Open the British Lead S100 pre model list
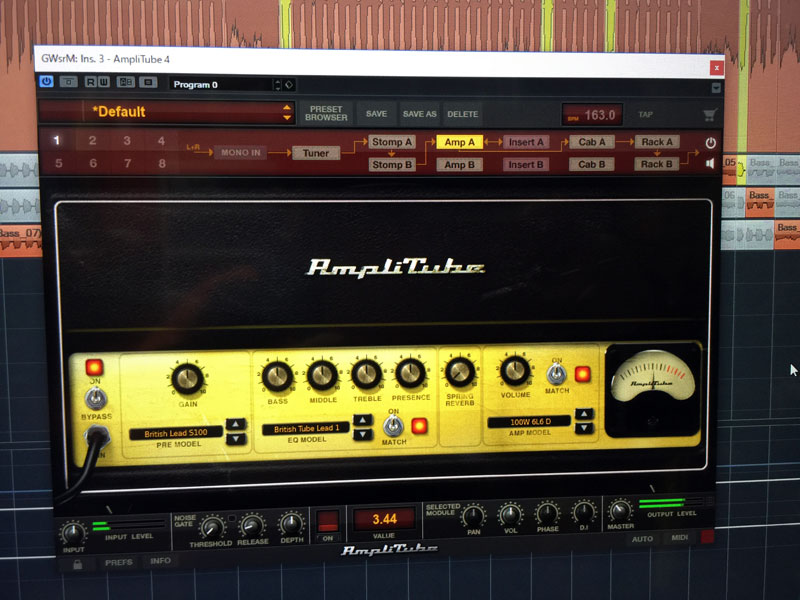The image size is (800, 600). tap(176, 433)
